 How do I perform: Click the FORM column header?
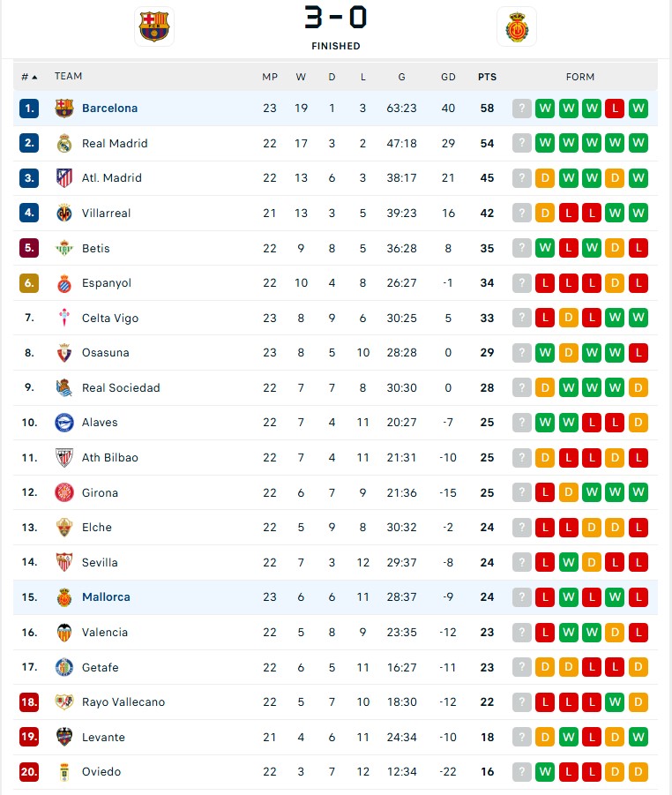coord(580,77)
